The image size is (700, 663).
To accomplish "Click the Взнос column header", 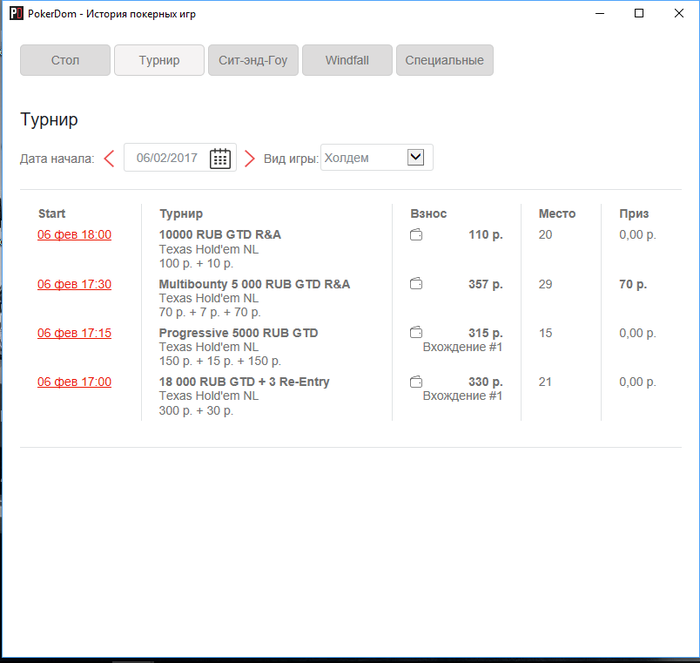I will click(x=429, y=213).
